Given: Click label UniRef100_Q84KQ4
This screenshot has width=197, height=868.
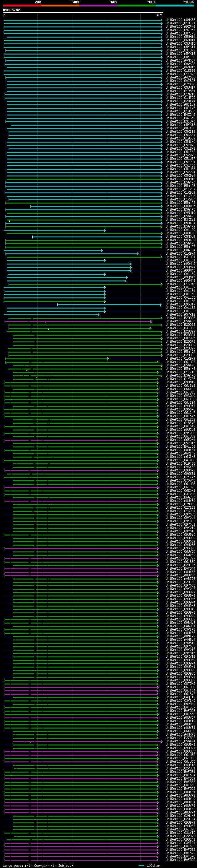Looking at the screenshot, I should coord(180,250).
